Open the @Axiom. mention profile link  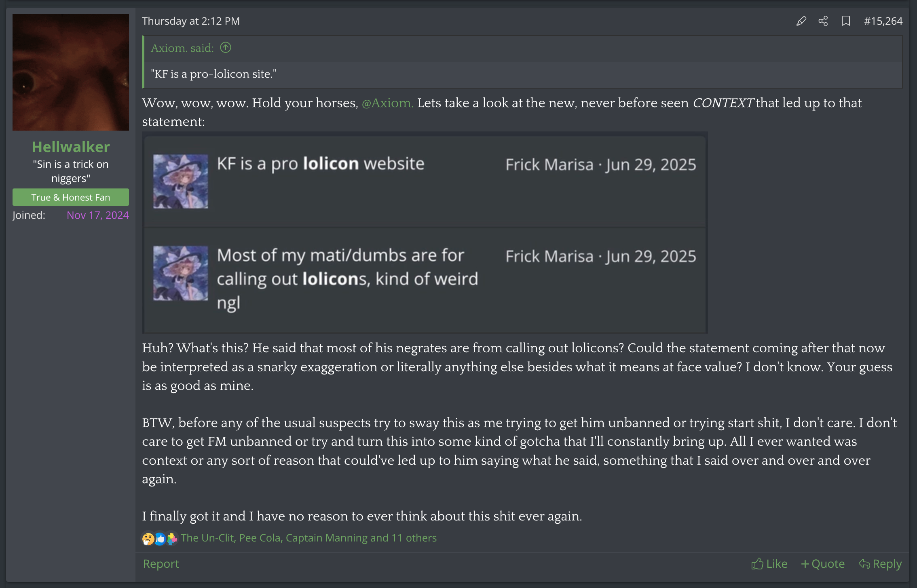click(387, 103)
